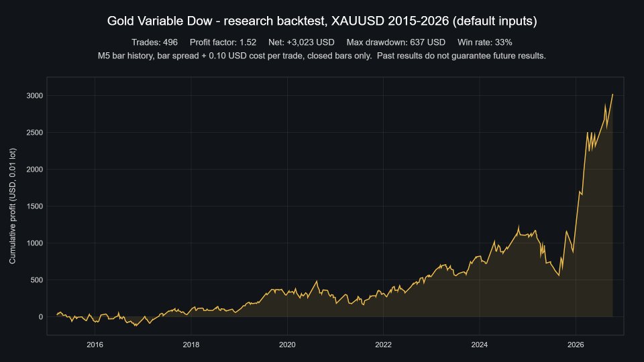Click the y-axis tick label 1000
The height and width of the screenshot is (362, 644).
[34, 243]
